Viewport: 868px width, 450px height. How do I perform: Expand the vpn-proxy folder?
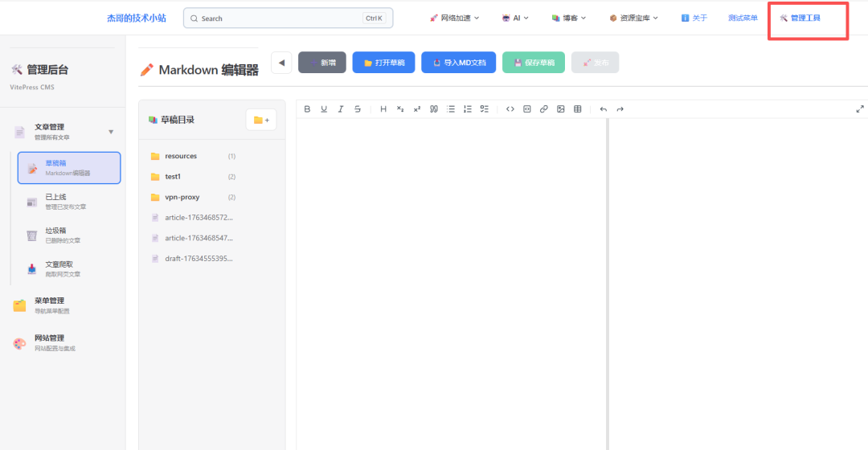point(182,197)
